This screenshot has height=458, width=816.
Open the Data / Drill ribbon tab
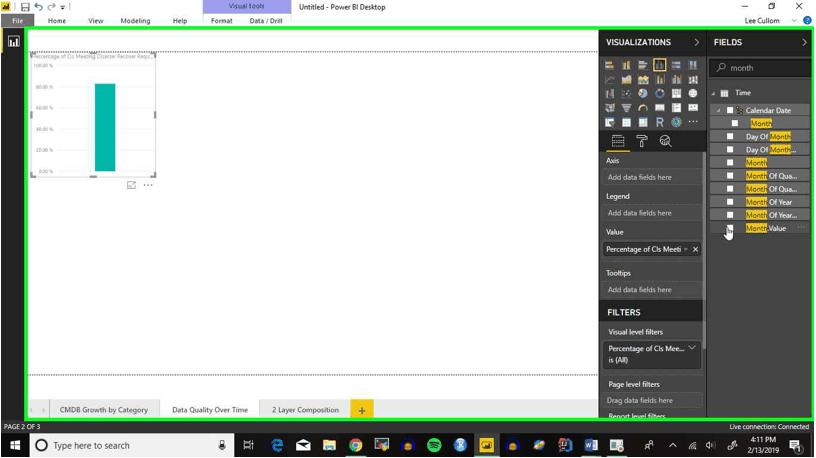point(266,21)
